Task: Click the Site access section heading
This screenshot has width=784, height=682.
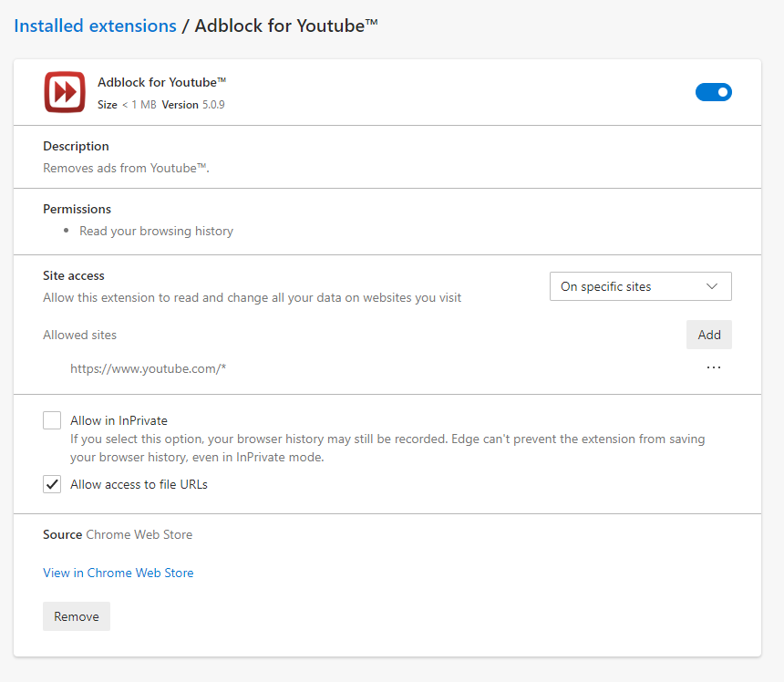Action: (x=74, y=275)
